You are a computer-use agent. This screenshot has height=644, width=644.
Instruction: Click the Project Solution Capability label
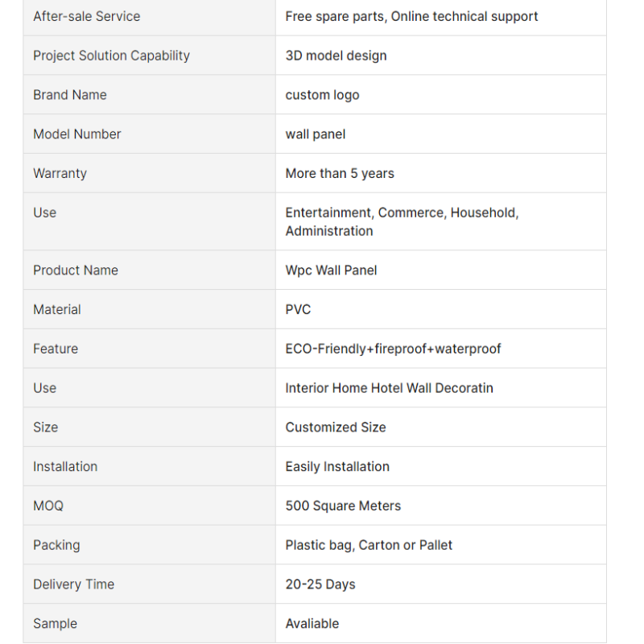[111, 56]
